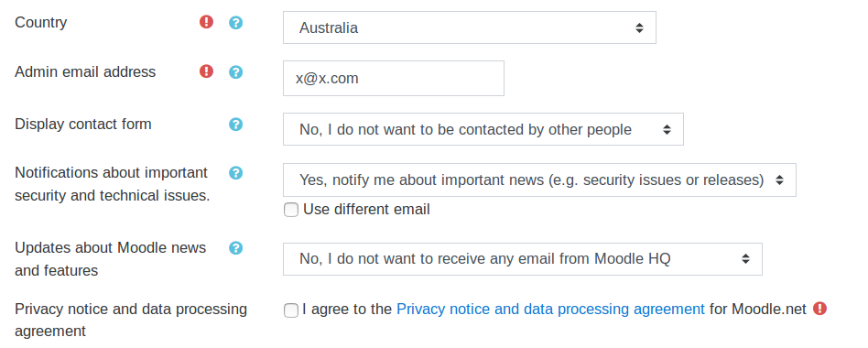Click the arrows on the contact form dropdown

coord(667,129)
